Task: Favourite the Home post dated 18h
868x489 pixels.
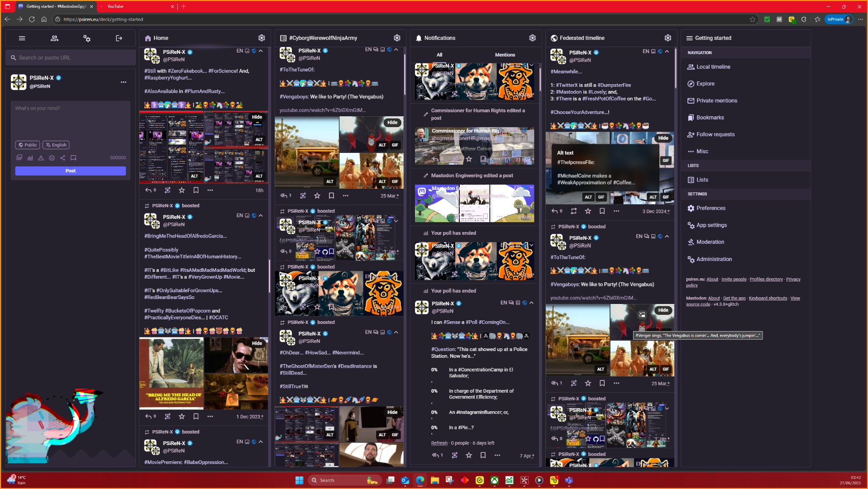Action: (x=181, y=190)
